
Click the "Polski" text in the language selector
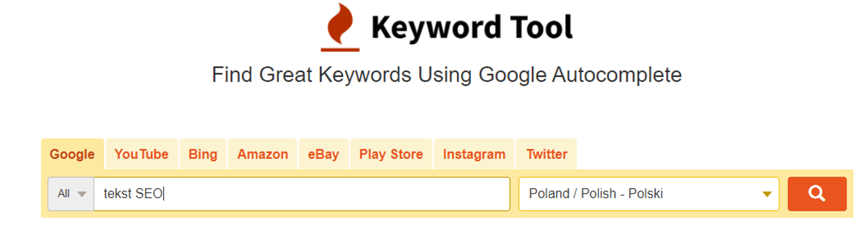pyautogui.click(x=646, y=194)
